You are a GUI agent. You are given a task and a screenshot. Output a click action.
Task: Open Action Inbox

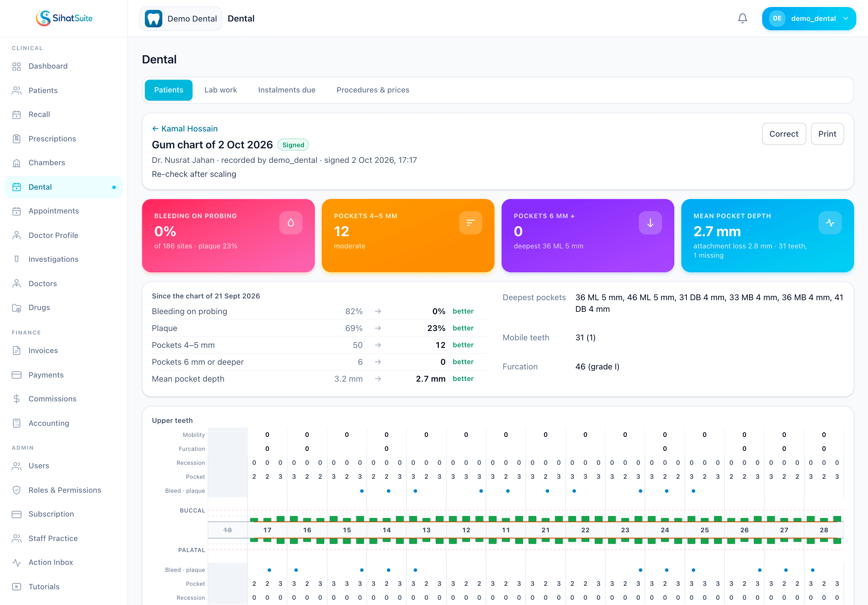63,562
